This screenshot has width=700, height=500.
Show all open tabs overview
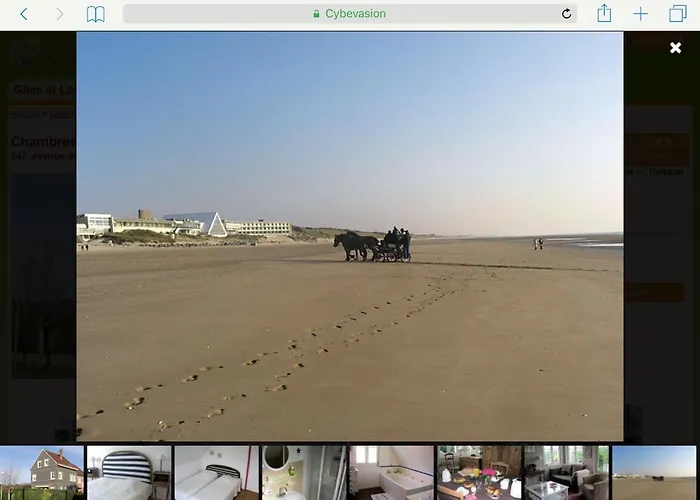[x=678, y=14]
